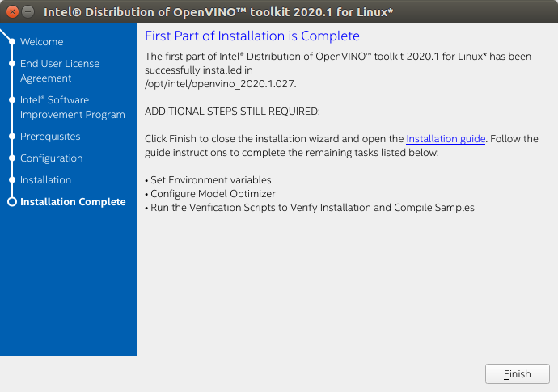Go to End User License Agreement step
This screenshot has height=392, width=558.
pos(60,71)
